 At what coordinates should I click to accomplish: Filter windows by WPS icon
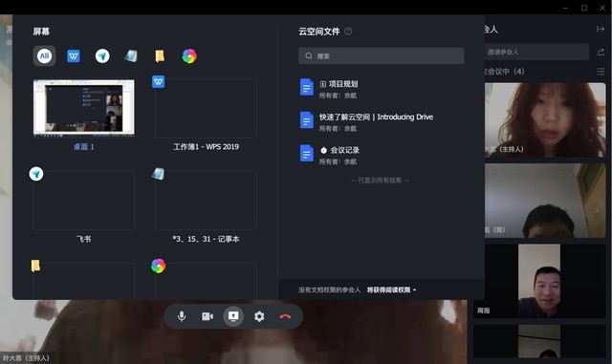(x=74, y=56)
